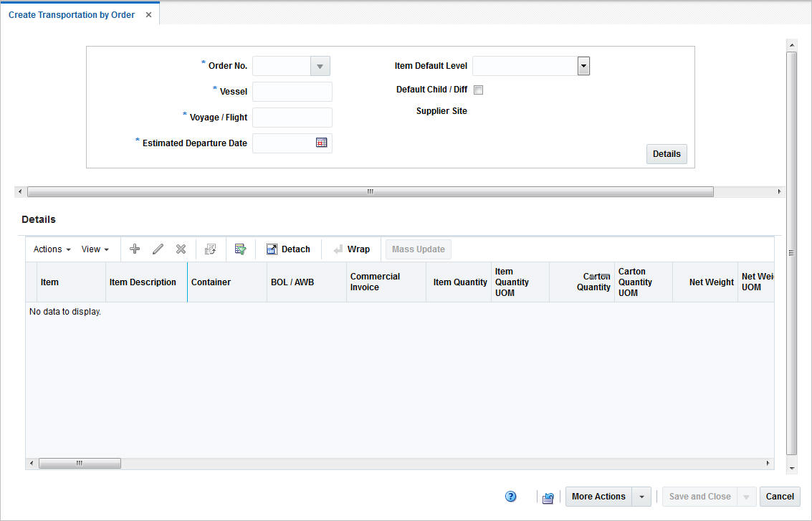The height and width of the screenshot is (521, 812).
Task: Open the More Actions dropdown arrow
Action: click(x=641, y=496)
